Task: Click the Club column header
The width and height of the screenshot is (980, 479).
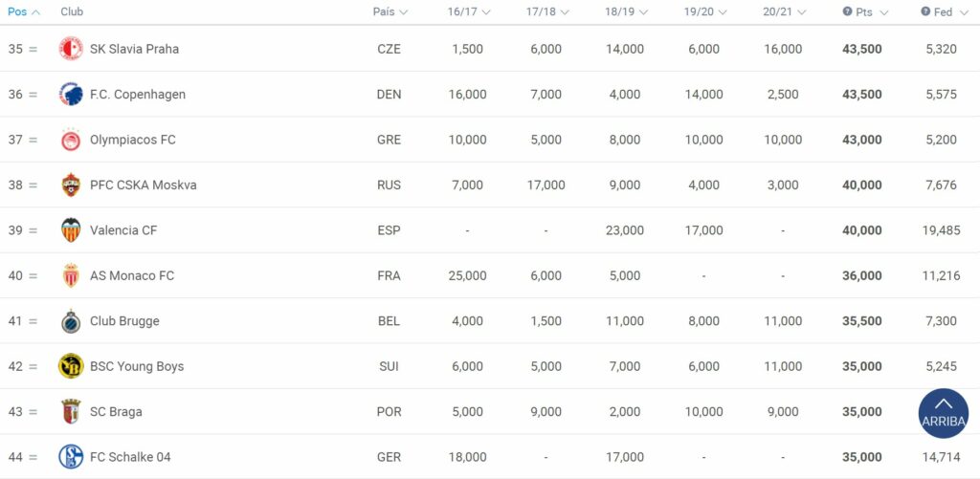Action: [72, 11]
